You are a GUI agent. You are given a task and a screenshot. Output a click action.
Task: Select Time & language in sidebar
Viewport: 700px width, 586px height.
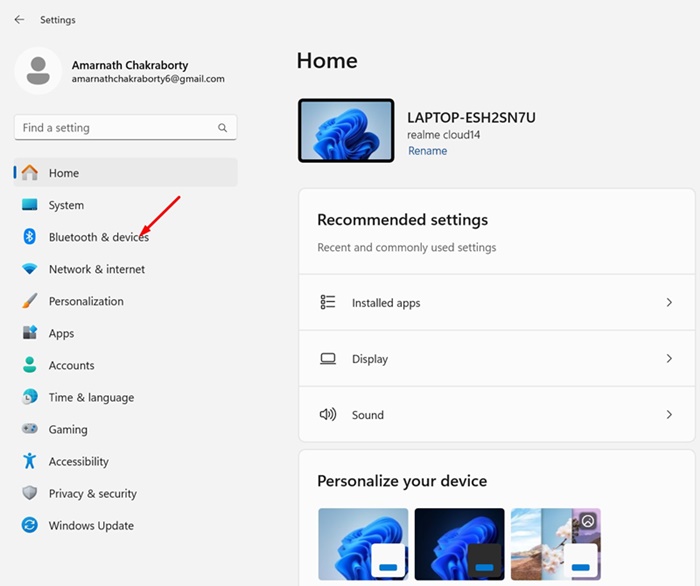tap(91, 397)
